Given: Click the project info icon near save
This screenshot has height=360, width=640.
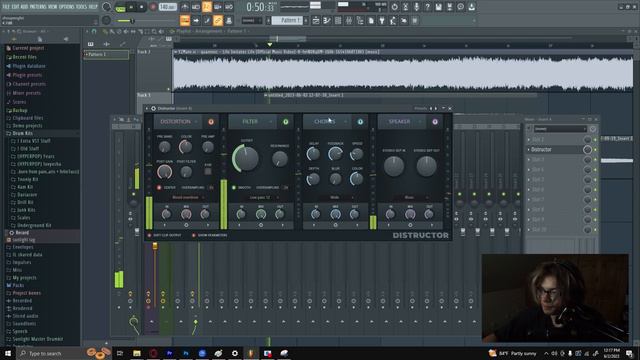Looking at the screenshot, I should (x=460, y=7).
